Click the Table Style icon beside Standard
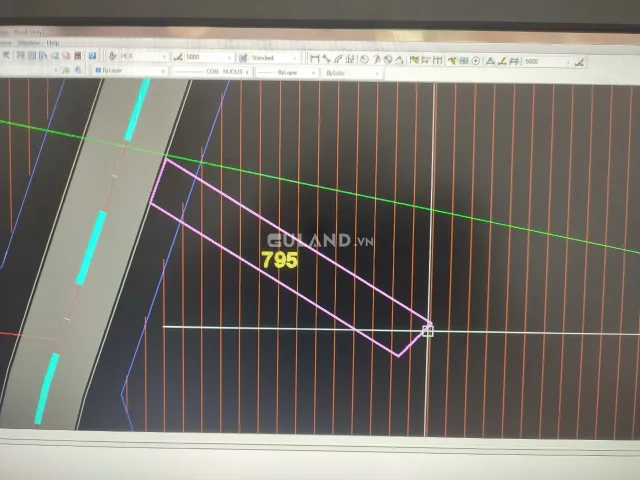Screen dimensions: 640x480 click(242, 58)
